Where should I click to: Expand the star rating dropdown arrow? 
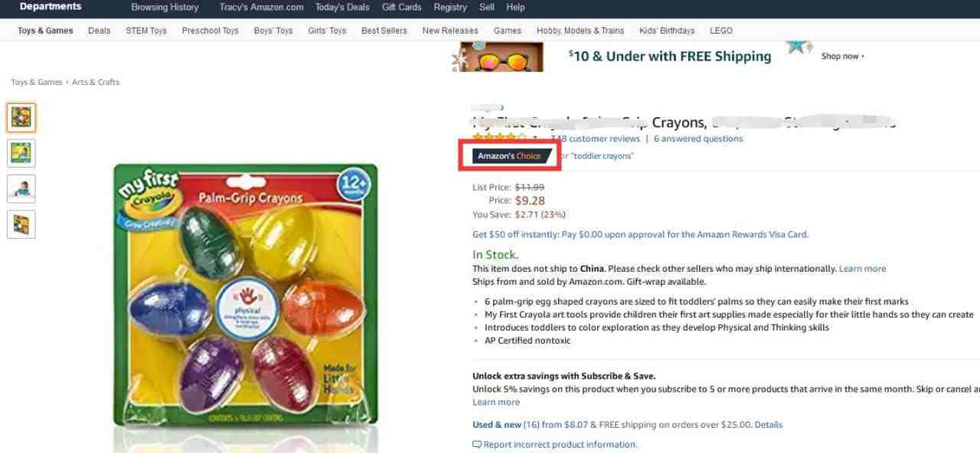tap(535, 139)
